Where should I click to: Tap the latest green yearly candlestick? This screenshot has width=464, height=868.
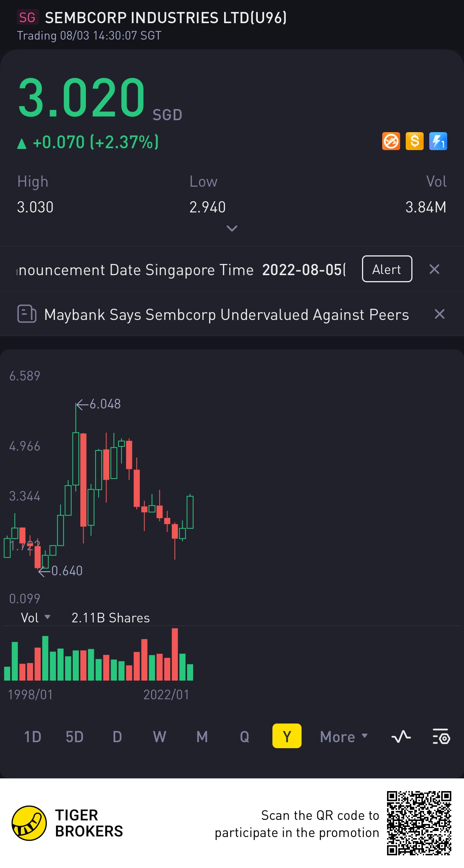click(x=190, y=511)
